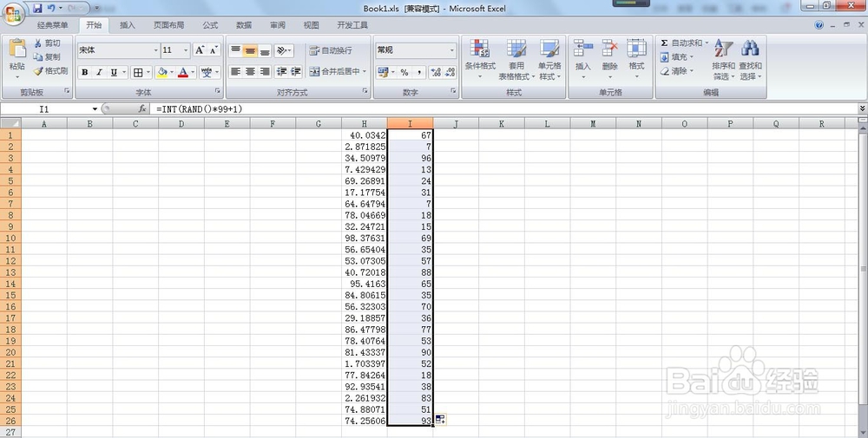Open the Merge and Center dropdown arrow
868x438 pixels.
coord(365,71)
